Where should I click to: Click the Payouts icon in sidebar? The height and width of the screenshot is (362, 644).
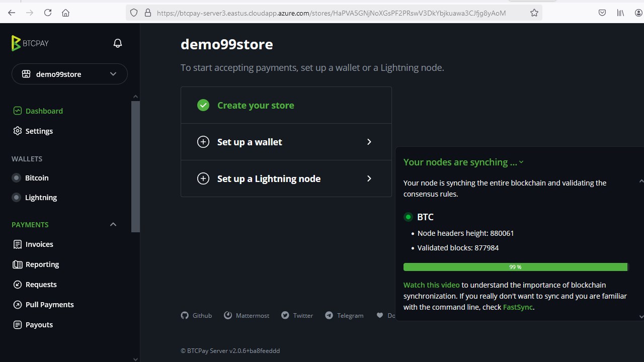tap(18, 325)
